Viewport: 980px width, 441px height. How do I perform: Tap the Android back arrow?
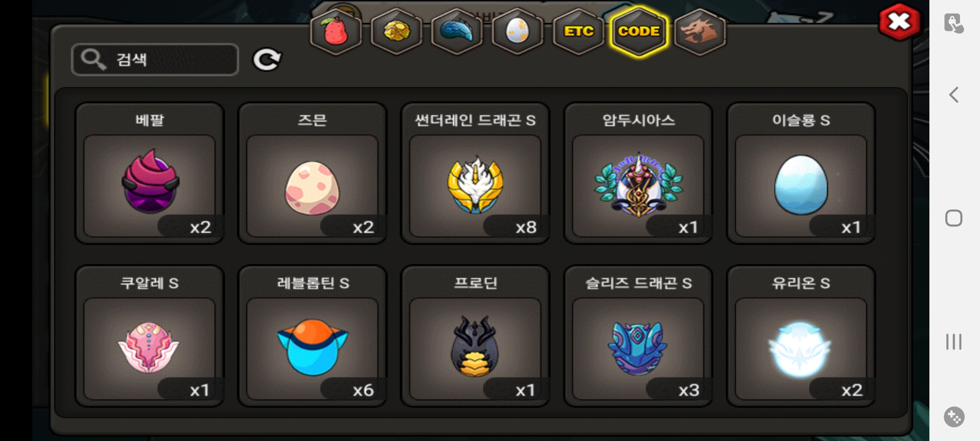pos(953,95)
